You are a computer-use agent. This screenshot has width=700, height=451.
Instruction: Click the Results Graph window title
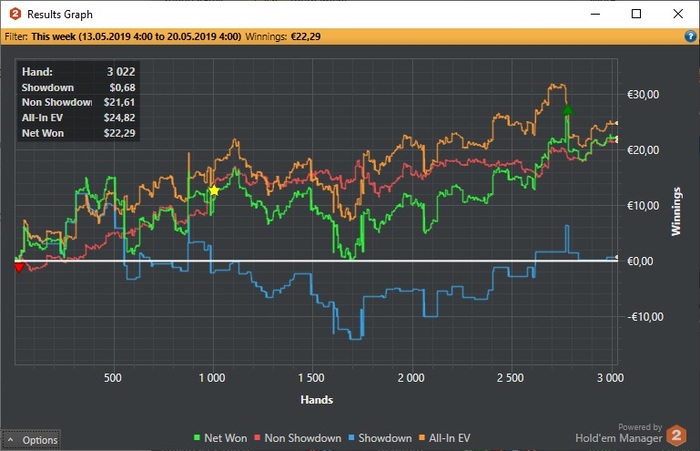pos(60,14)
